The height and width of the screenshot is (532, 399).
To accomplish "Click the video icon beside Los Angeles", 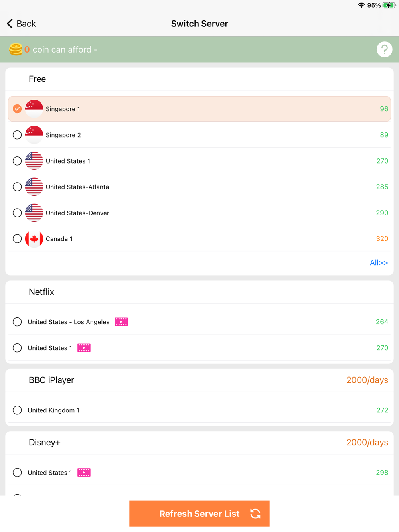I will [x=121, y=322].
